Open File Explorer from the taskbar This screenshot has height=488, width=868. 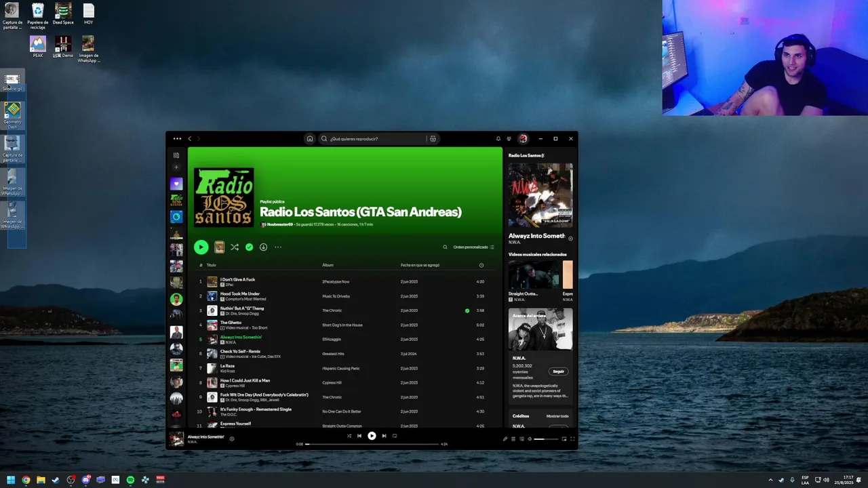[x=41, y=480]
